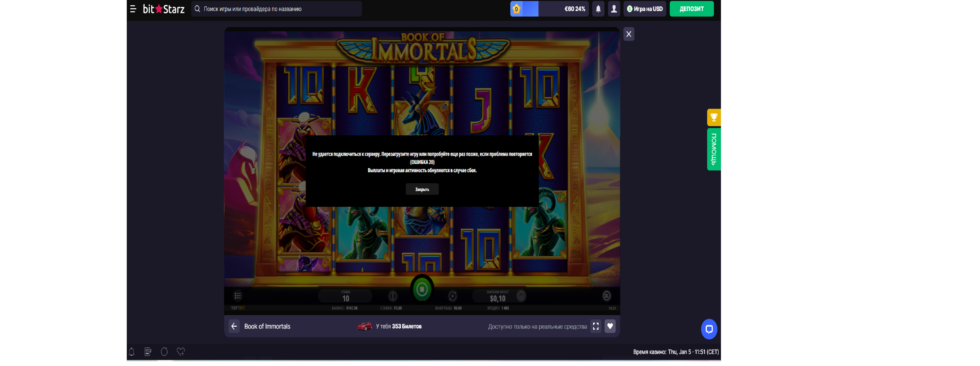The image size is (980, 366).
Task: Go back with the arrow next to Book of Immortals
Action: coord(234,326)
